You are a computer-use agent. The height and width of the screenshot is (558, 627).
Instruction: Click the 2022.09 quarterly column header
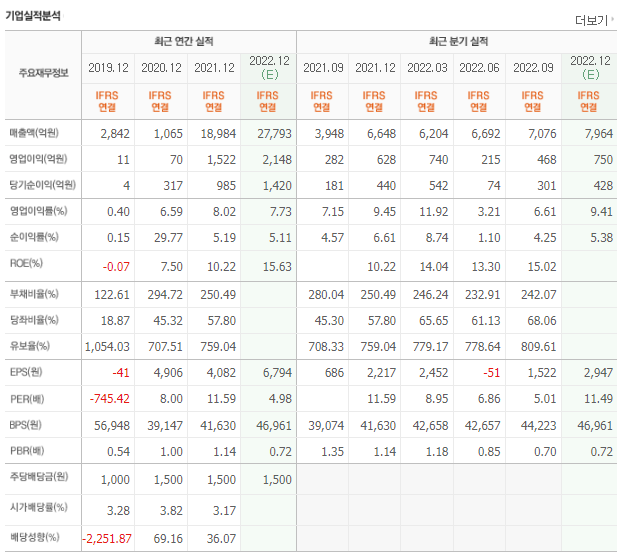[533, 68]
